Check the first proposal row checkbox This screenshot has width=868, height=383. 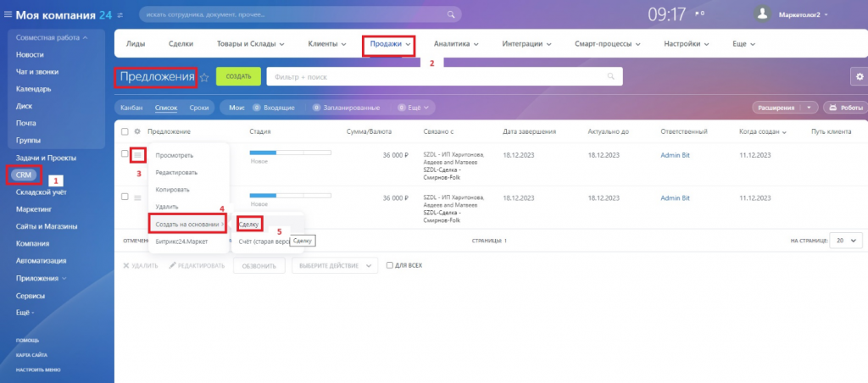(125, 154)
